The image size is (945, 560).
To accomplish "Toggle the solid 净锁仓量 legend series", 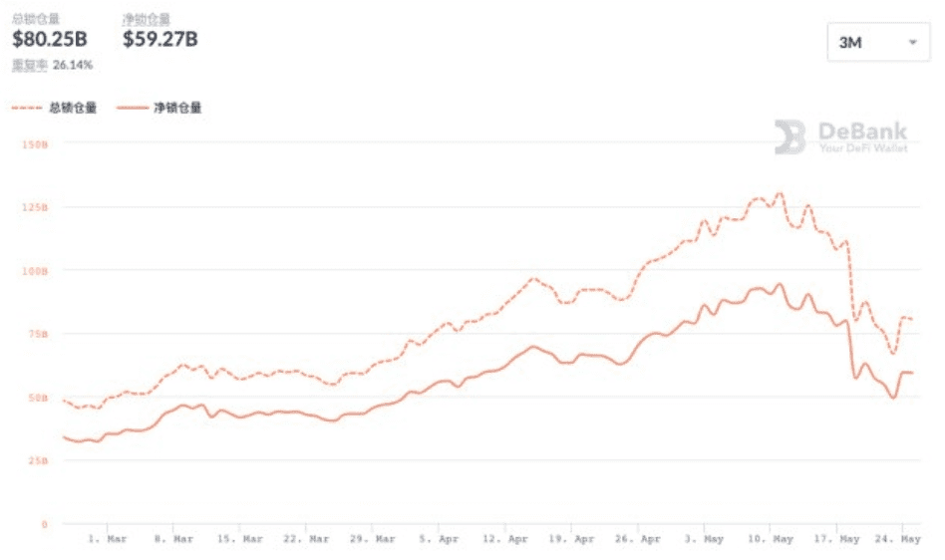I will (159, 108).
